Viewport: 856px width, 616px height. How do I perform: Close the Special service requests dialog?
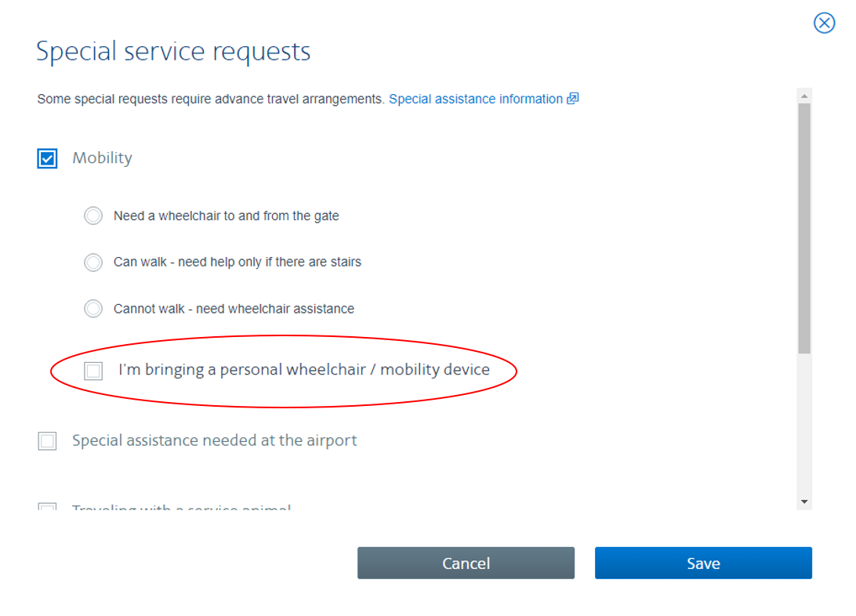click(x=824, y=23)
